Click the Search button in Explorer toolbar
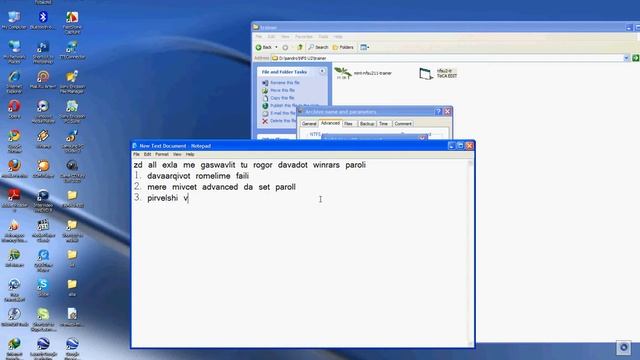Screen dimensions: 640x360 pos(318,47)
